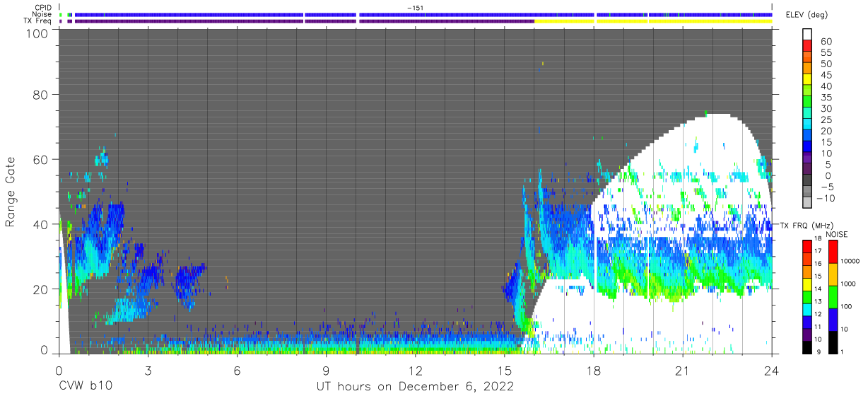Pick the green 30–35 elevation color segment

point(809,103)
